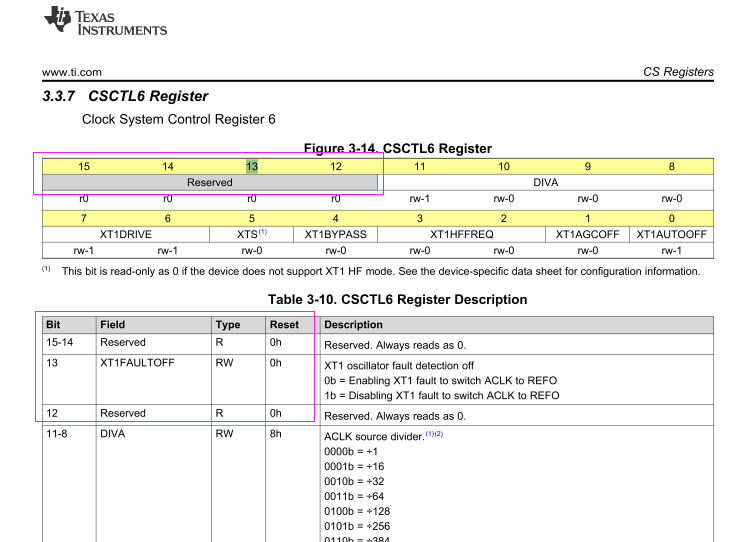Open footnote (2) beside ACLK source divider
The width and height of the screenshot is (744, 542).
pyautogui.click(x=438, y=434)
